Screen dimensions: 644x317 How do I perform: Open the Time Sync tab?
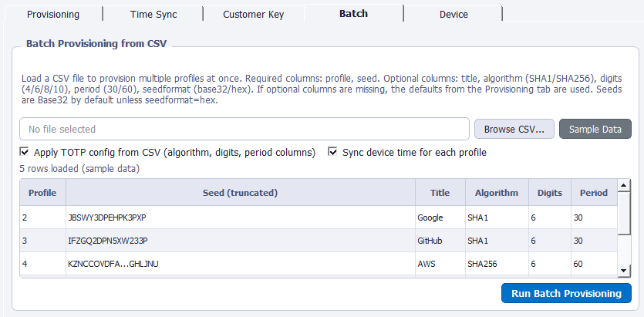click(152, 14)
